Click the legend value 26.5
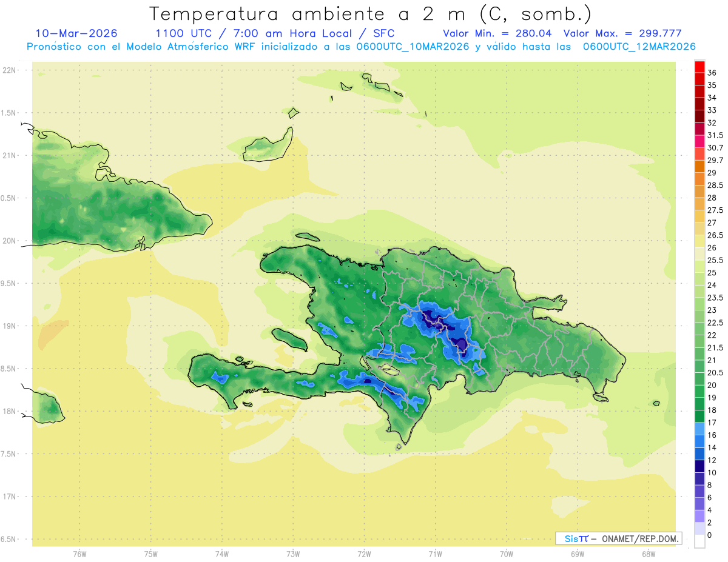Viewport: 728px width, 562px height. click(x=715, y=235)
